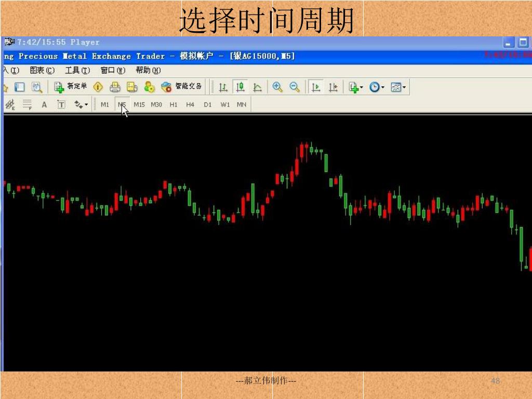Click the print chart icon

click(115, 87)
